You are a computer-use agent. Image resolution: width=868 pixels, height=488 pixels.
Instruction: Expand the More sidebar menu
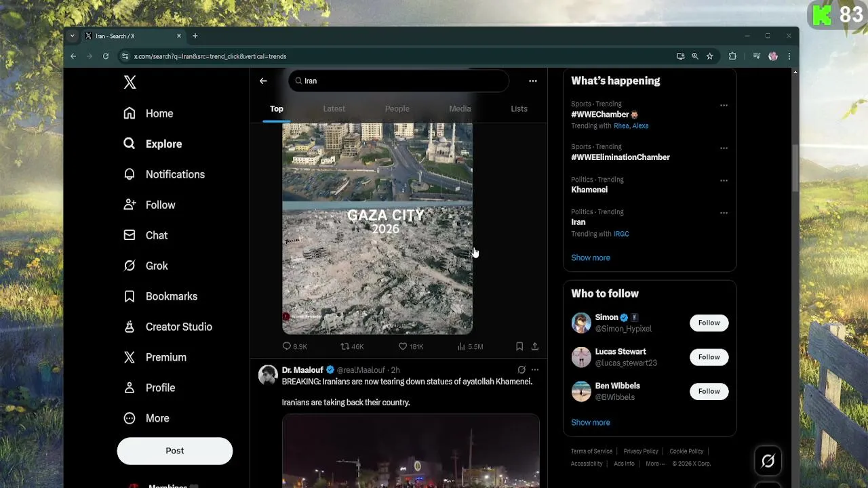pos(146,418)
